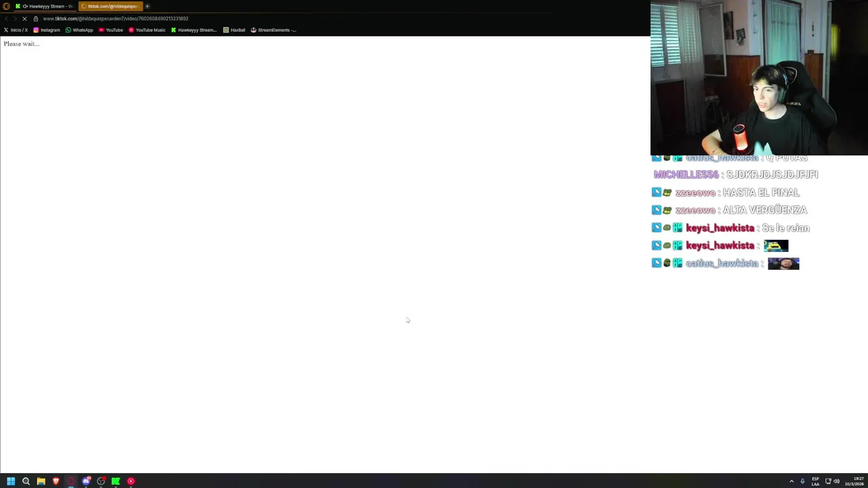Stop the page loading with X button

click(x=24, y=18)
